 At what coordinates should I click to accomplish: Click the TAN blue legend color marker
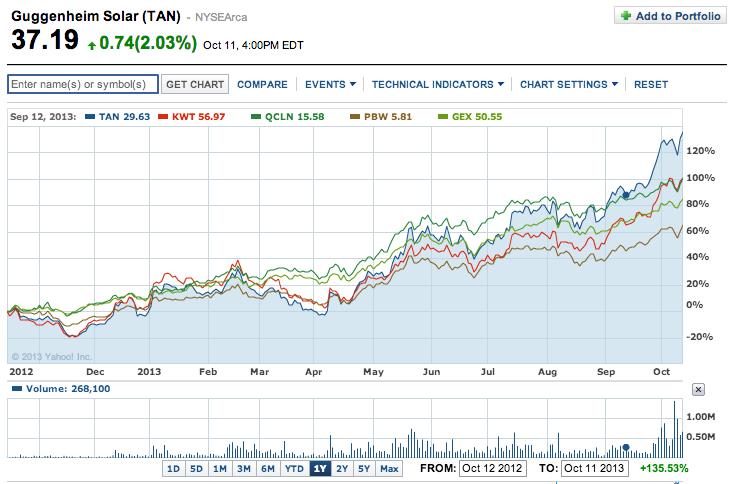tap(90, 117)
